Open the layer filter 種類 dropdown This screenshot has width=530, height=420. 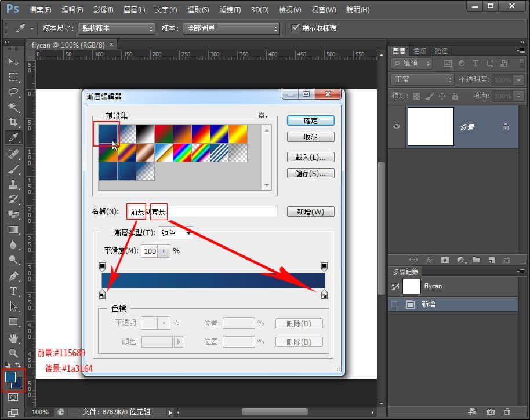tap(412, 63)
